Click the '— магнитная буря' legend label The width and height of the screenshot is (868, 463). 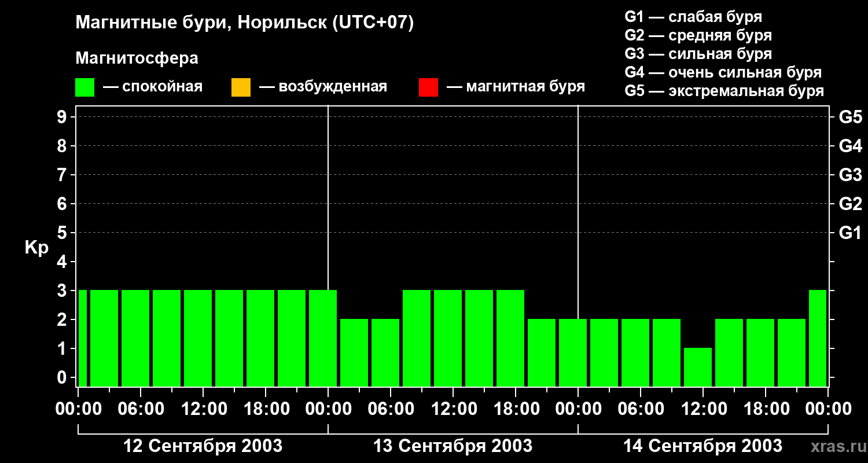pyautogui.click(x=516, y=87)
